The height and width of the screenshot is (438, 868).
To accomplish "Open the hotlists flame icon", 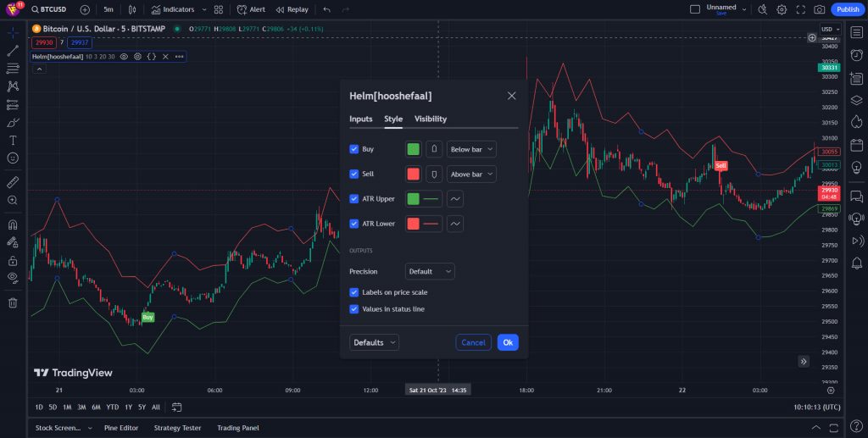I will pyautogui.click(x=856, y=122).
